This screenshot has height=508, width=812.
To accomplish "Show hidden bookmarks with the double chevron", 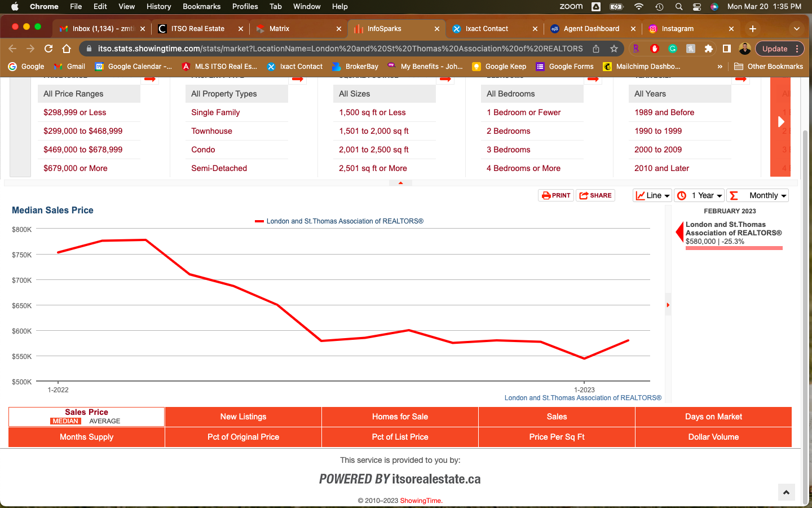I will pos(720,67).
